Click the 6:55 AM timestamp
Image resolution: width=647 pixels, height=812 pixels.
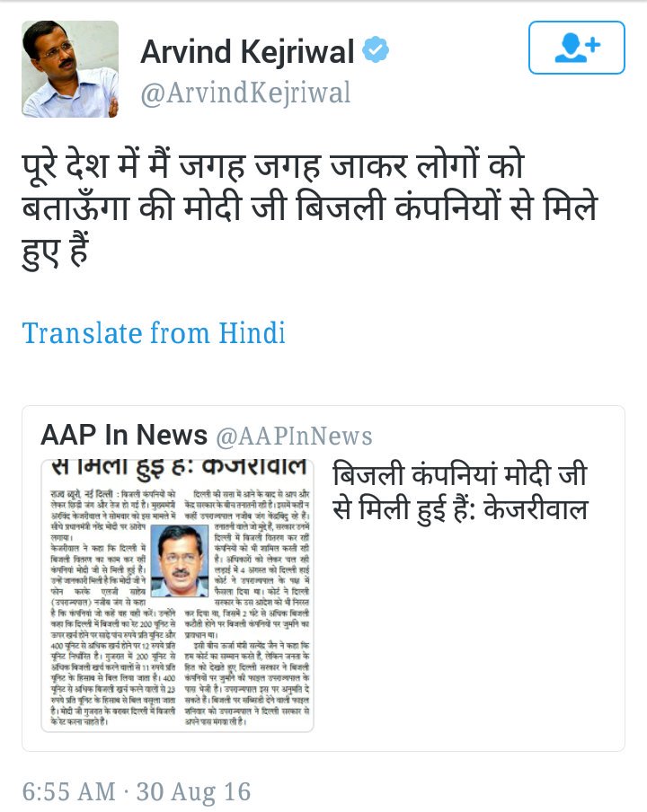pyautogui.click(x=69, y=792)
